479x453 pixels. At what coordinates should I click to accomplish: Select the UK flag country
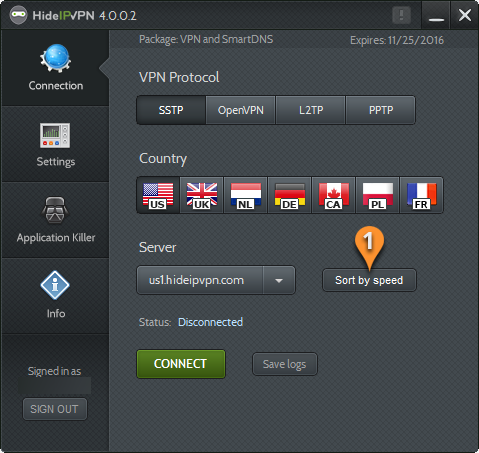tap(202, 195)
